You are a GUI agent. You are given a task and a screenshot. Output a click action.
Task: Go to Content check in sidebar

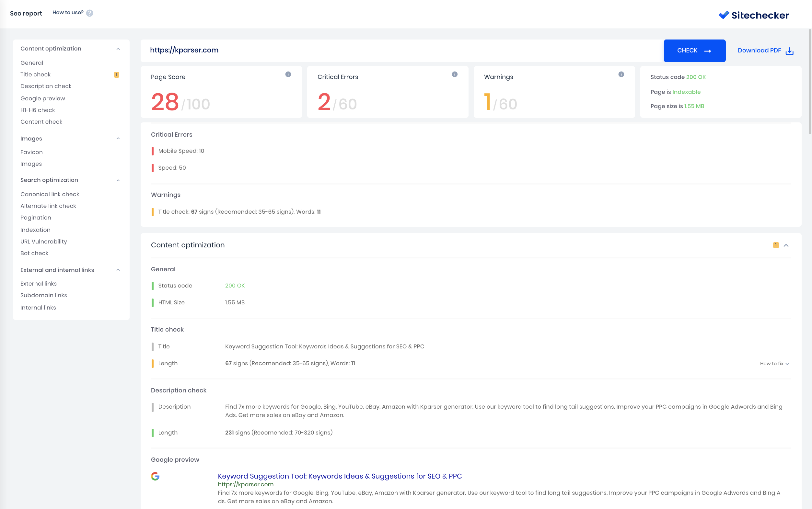[x=41, y=122]
